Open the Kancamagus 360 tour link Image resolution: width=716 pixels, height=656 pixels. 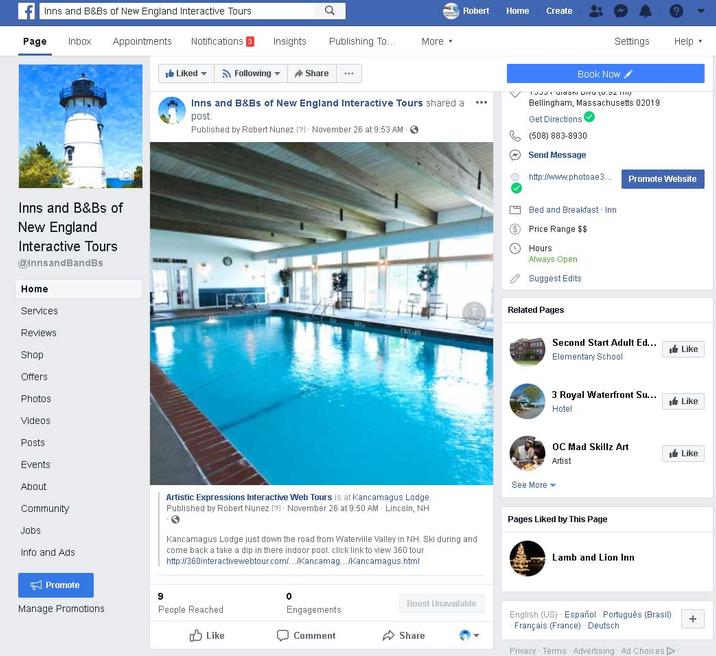pyautogui.click(x=293, y=561)
